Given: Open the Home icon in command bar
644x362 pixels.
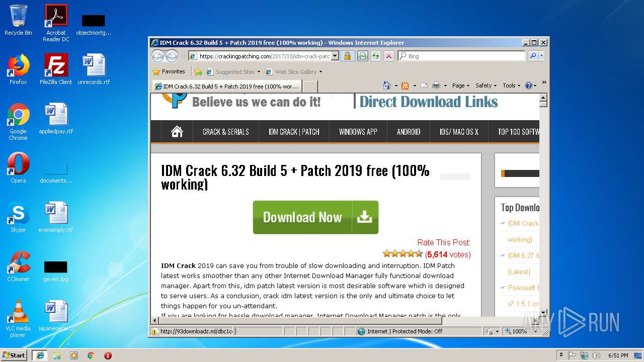Looking at the screenshot, I should [386, 85].
